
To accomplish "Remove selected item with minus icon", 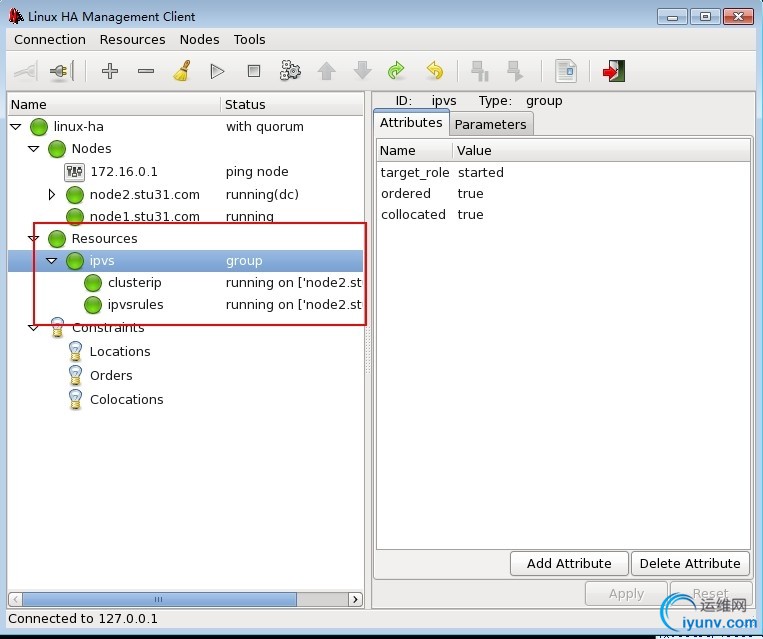I will tap(145, 71).
